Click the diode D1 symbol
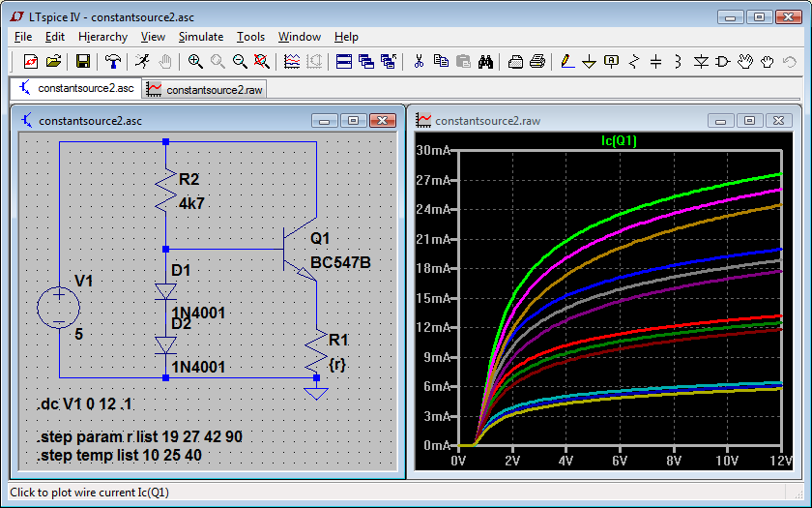The image size is (812, 508). coord(165,291)
